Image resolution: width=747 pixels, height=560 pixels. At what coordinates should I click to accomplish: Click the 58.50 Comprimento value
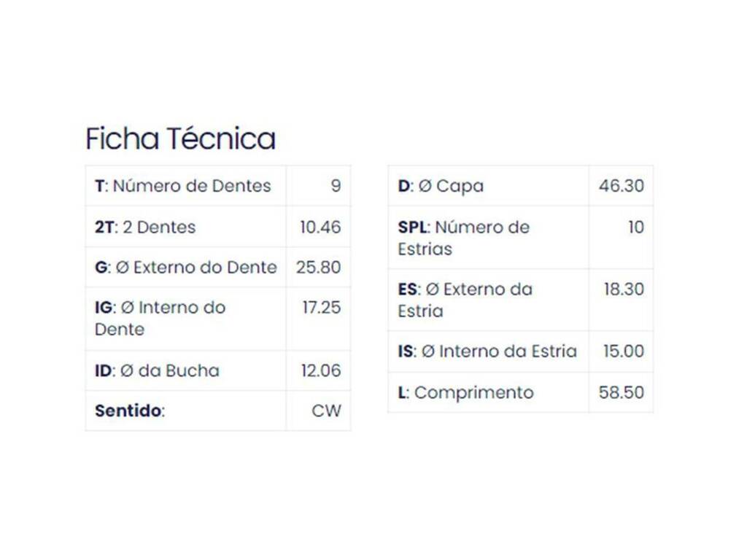coord(621,392)
